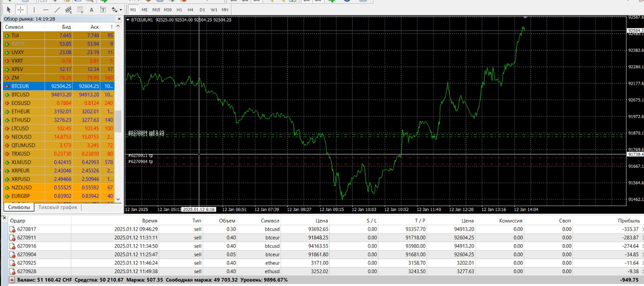This screenshot has height=286, width=644.
Task: Sort orders by Объем column header
Action: pos(220,221)
